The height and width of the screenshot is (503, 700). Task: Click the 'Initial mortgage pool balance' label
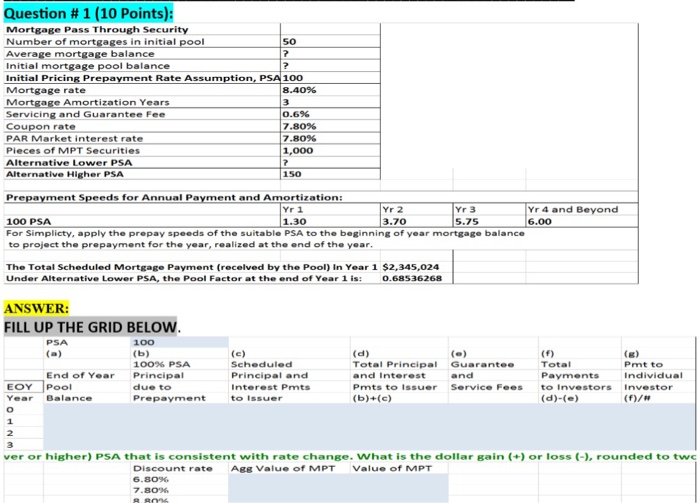tap(88, 66)
